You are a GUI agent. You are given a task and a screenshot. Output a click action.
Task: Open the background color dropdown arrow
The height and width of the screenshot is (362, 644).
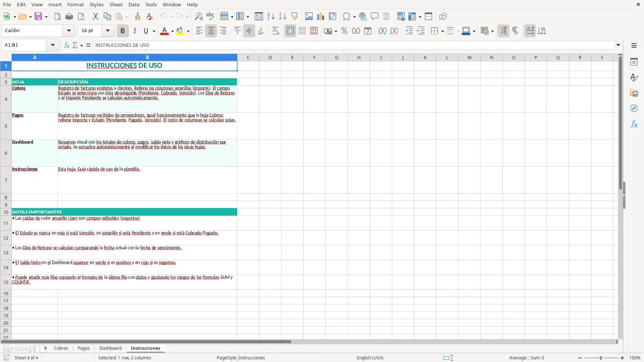click(188, 31)
